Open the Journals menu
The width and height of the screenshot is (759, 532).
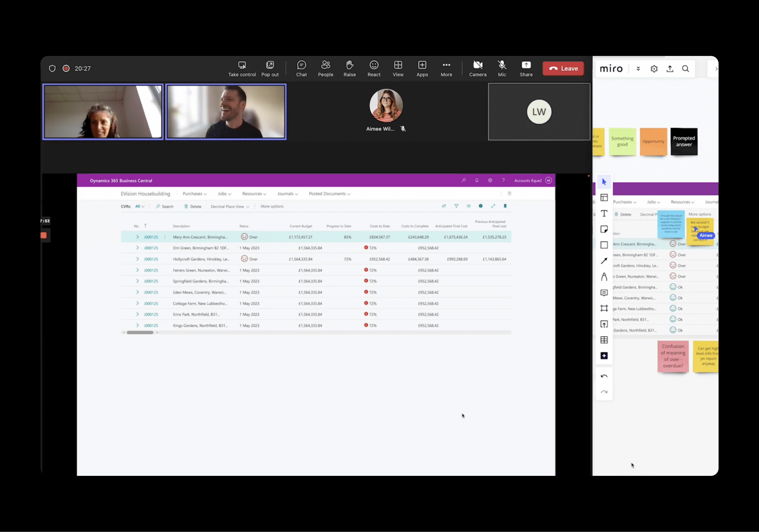(x=287, y=194)
